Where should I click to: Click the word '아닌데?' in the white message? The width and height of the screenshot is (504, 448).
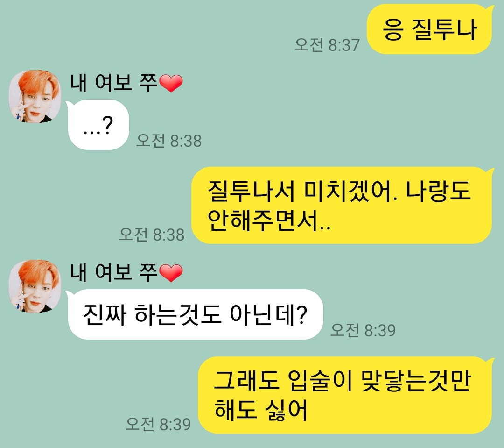pos(268,314)
